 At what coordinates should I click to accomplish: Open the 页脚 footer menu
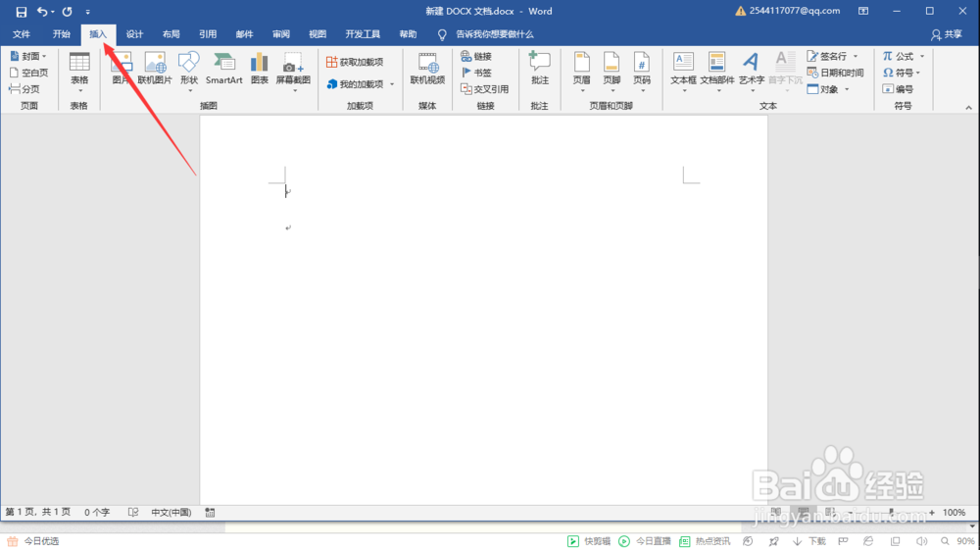(612, 73)
